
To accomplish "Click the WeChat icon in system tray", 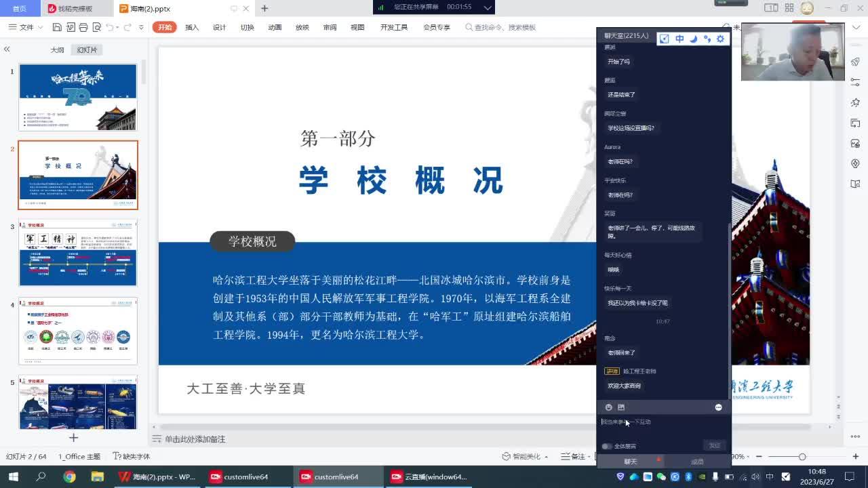I will [x=661, y=477].
